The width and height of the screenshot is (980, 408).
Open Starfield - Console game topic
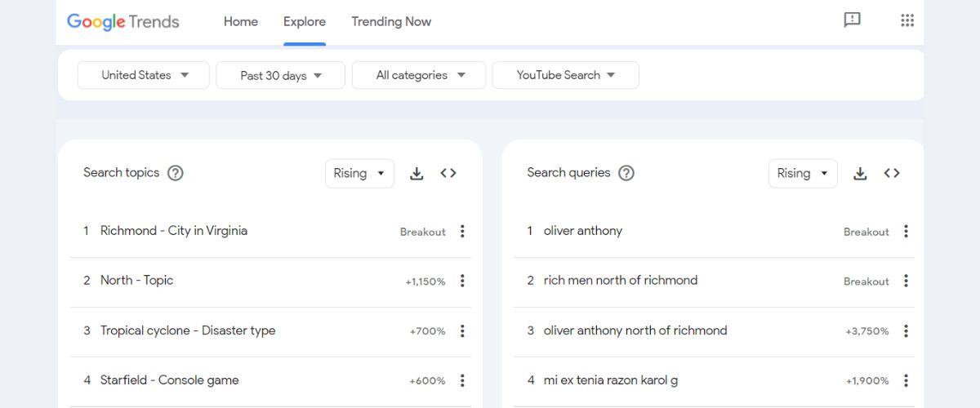point(170,380)
